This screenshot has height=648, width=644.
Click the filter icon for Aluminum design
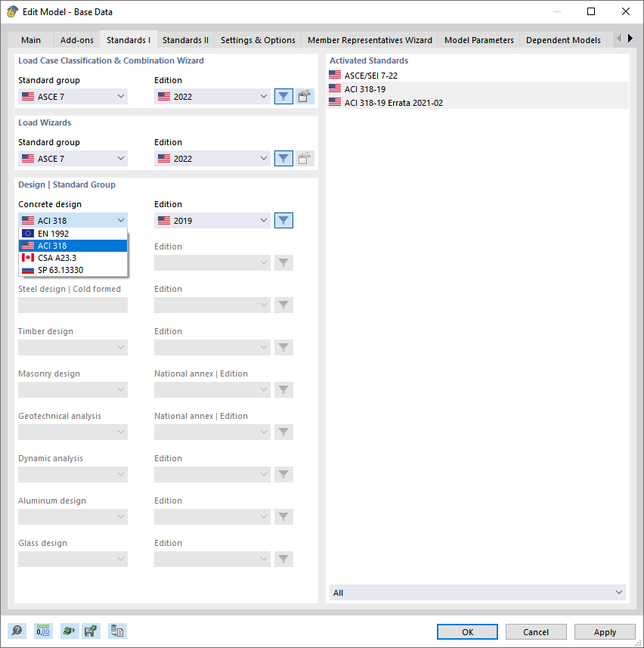tap(283, 516)
